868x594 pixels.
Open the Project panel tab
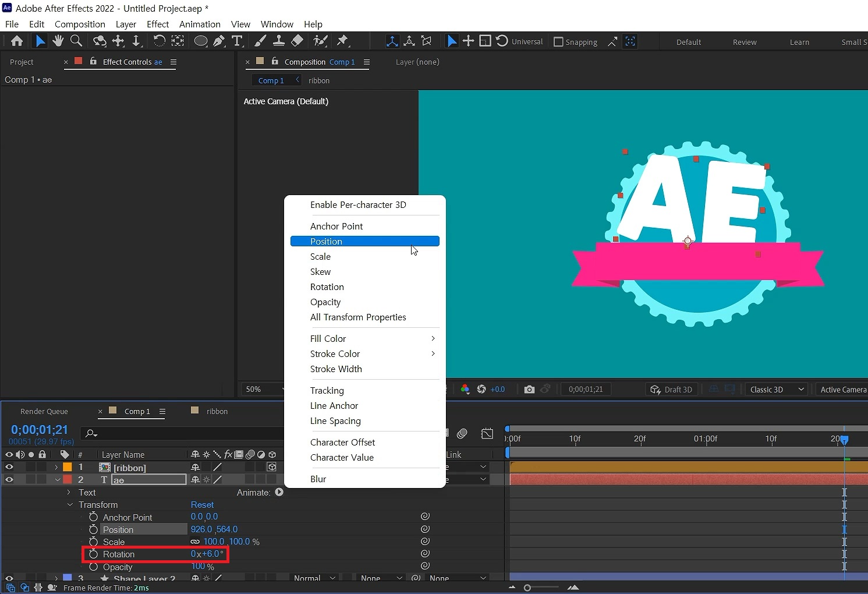(x=22, y=62)
